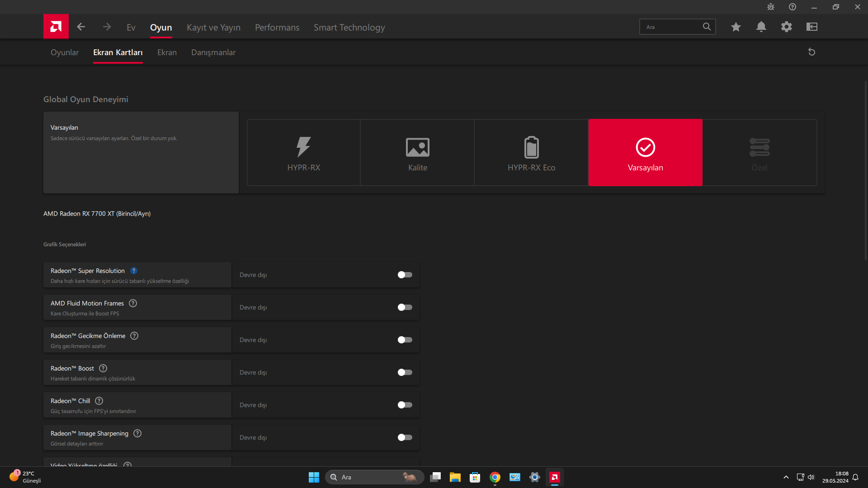The width and height of the screenshot is (868, 488).
Task: Enable Radeon Boost toggle
Action: 405,372
